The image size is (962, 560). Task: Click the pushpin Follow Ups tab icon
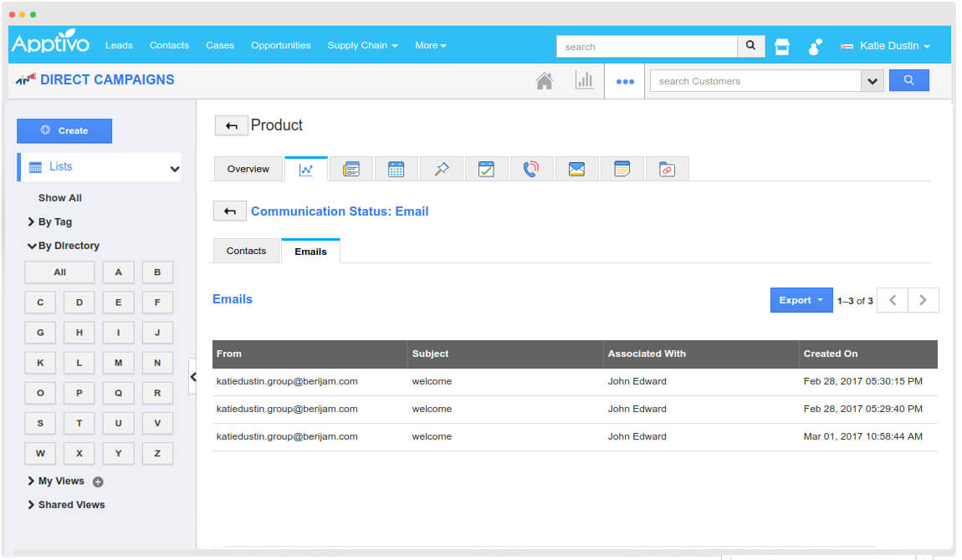pyautogui.click(x=441, y=169)
